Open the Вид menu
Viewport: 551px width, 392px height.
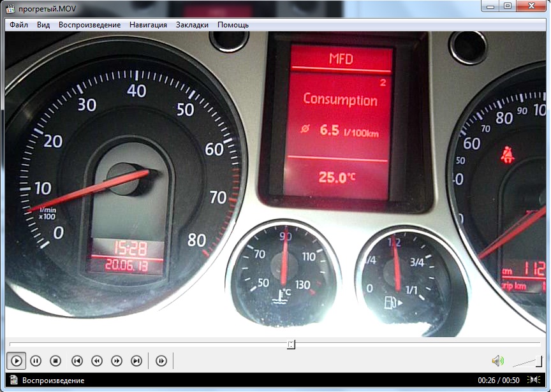point(43,25)
